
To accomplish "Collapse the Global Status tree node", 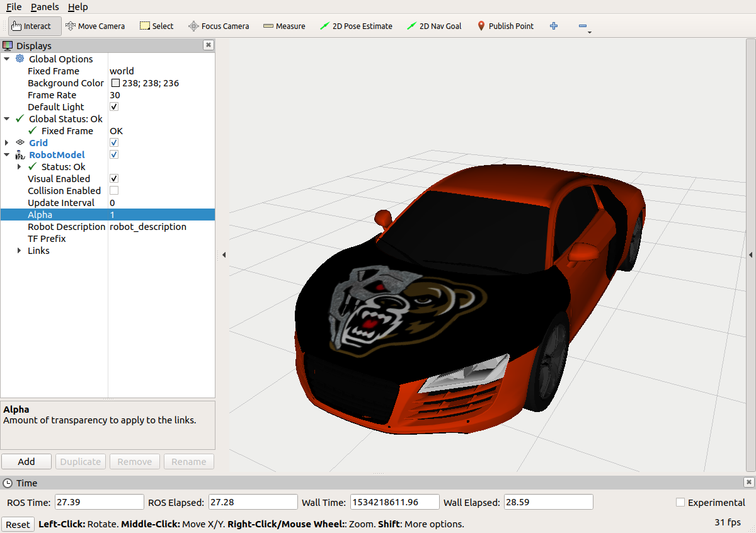I will pos(7,118).
